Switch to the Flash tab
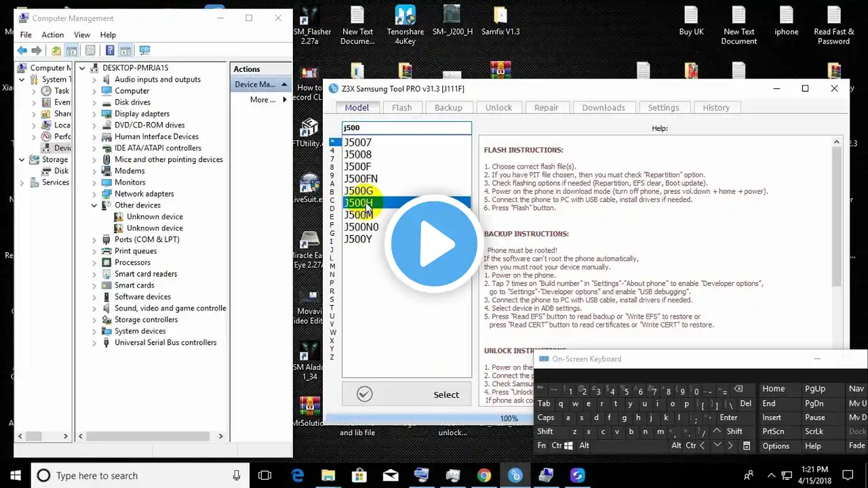 tap(401, 107)
